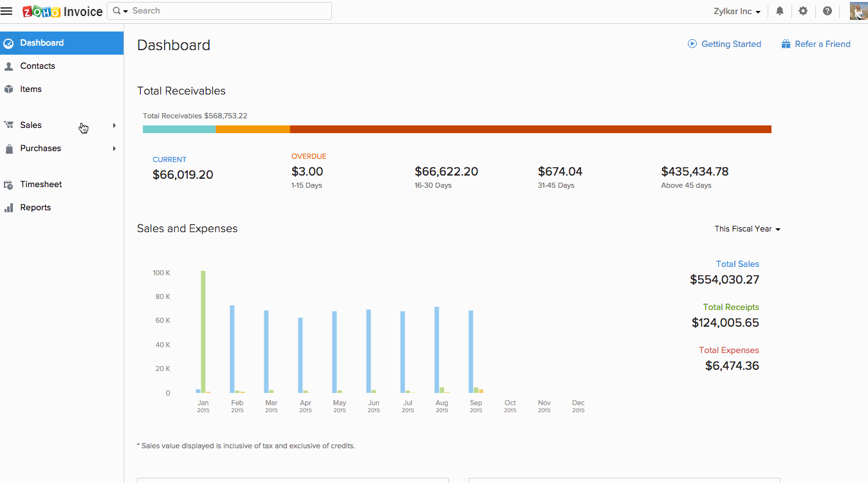Expand the Sales submenu arrow
868x483 pixels.
coord(115,125)
